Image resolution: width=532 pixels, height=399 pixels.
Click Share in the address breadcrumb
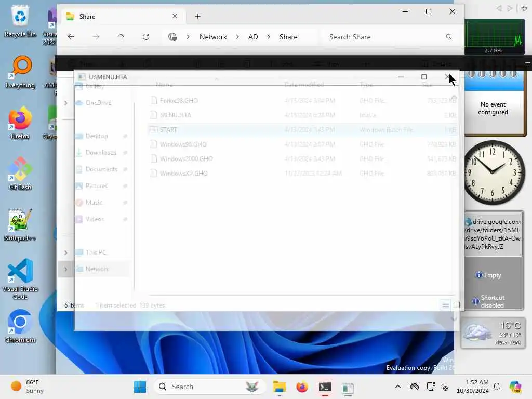click(288, 37)
